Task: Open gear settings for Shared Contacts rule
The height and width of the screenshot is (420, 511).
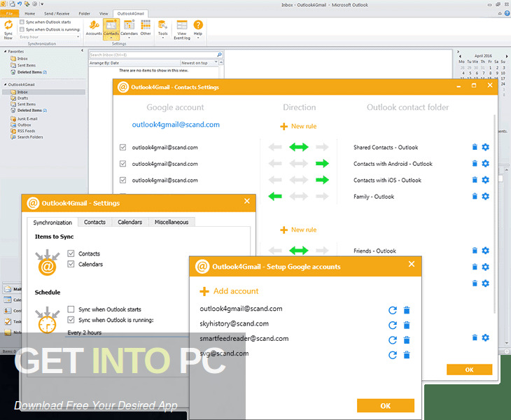Action: click(486, 147)
